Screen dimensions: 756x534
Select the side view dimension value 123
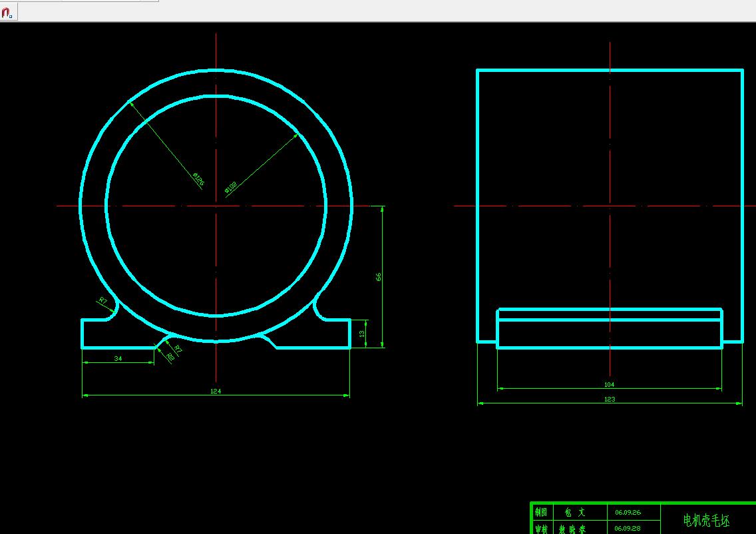tap(610, 399)
